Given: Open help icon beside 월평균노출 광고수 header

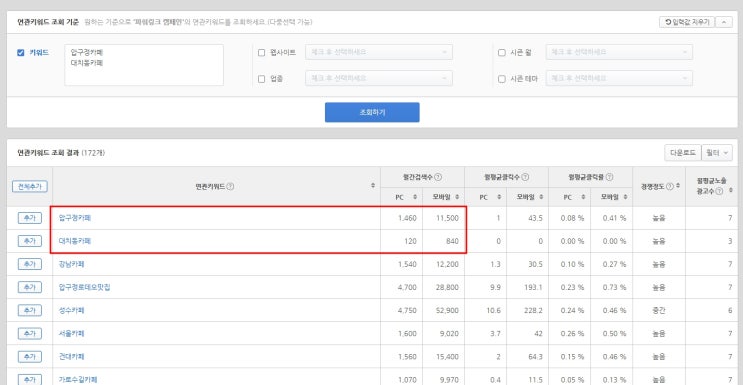Looking at the screenshot, I should click(x=719, y=191).
